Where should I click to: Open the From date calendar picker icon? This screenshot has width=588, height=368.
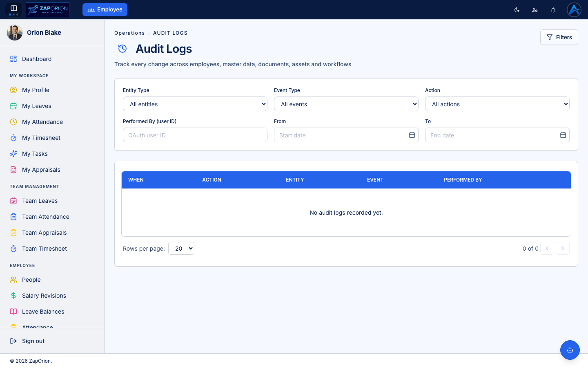coord(412,135)
